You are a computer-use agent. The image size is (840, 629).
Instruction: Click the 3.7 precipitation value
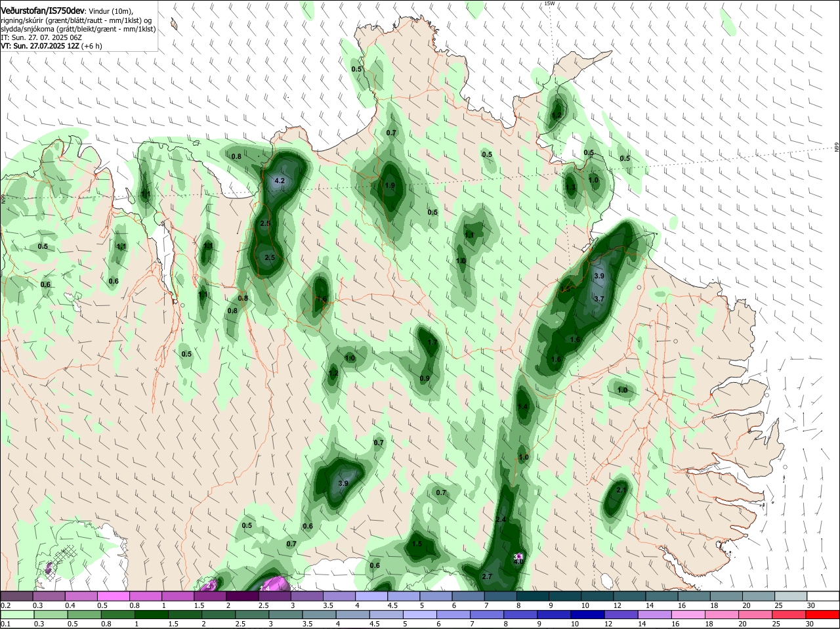[598, 299]
